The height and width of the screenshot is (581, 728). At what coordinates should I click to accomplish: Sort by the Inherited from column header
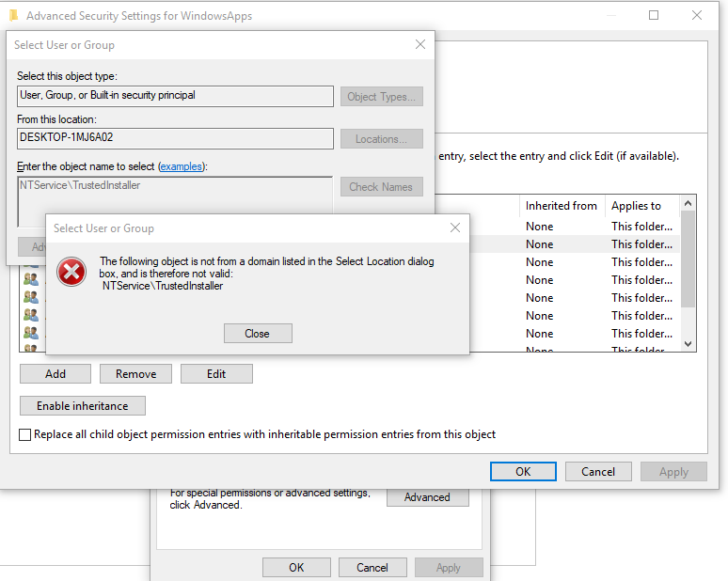(x=562, y=206)
